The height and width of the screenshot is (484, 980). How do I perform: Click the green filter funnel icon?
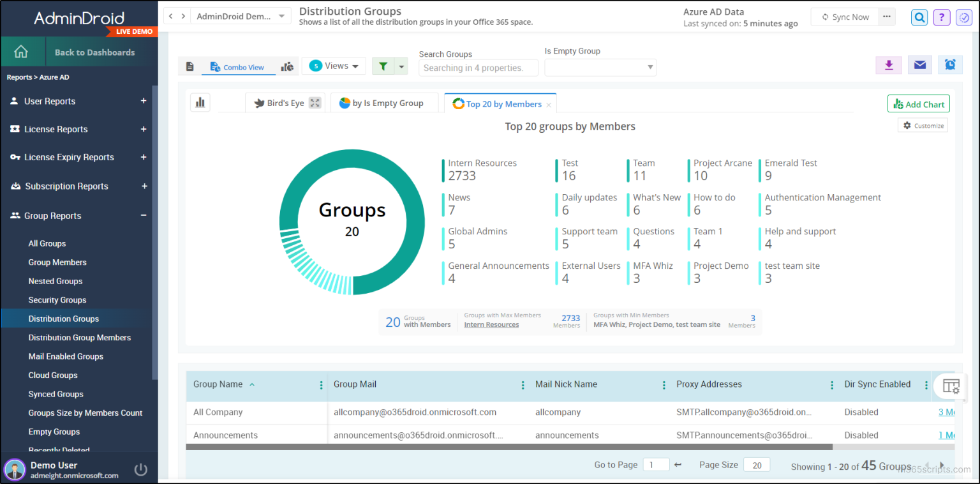coord(383,66)
